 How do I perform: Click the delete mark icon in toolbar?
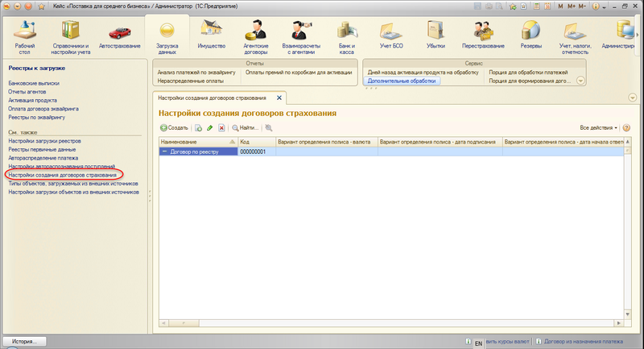coord(221,127)
